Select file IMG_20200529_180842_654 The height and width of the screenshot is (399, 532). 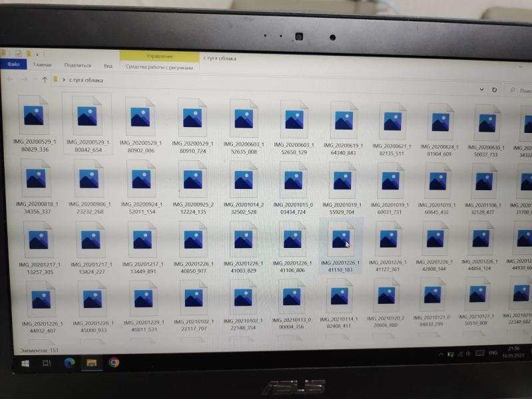(x=87, y=124)
